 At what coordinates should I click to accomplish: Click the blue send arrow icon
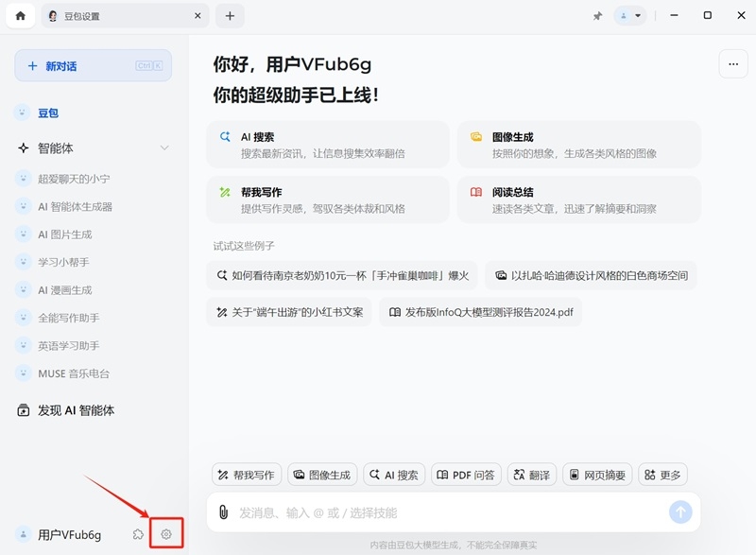679,512
